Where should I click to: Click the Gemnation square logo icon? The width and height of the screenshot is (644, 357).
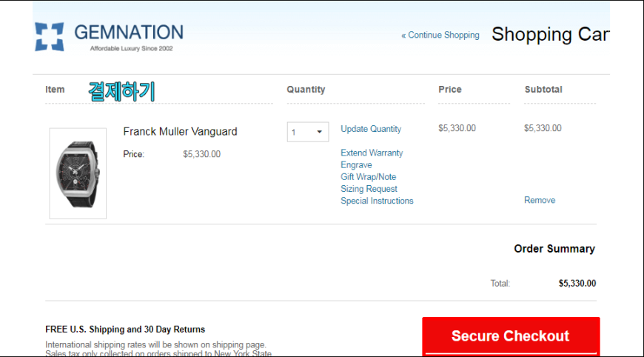(50, 36)
